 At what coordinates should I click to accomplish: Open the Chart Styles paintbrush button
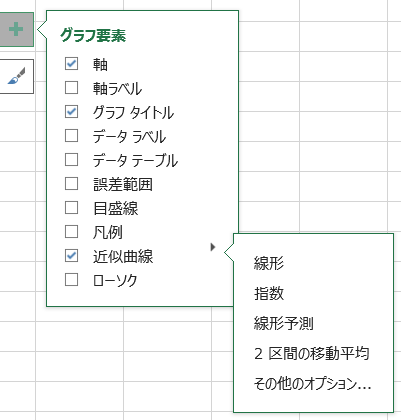[16, 77]
